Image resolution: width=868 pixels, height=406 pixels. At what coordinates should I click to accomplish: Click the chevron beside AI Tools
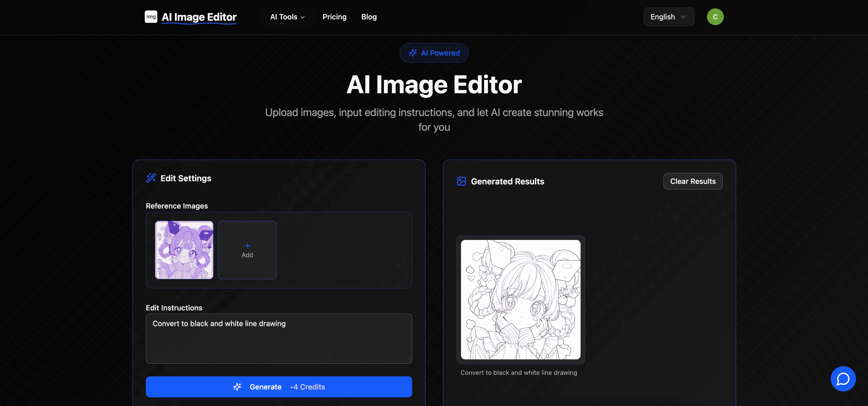(x=303, y=17)
